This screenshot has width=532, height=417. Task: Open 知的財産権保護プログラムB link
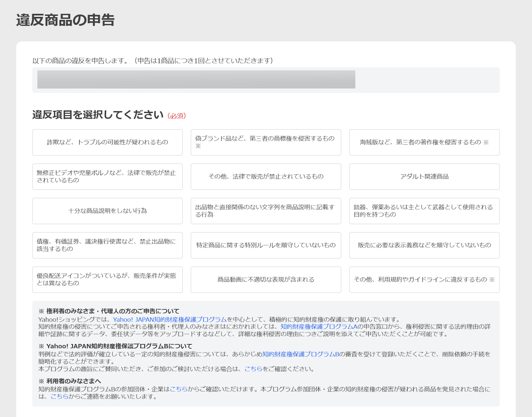click(x=301, y=354)
